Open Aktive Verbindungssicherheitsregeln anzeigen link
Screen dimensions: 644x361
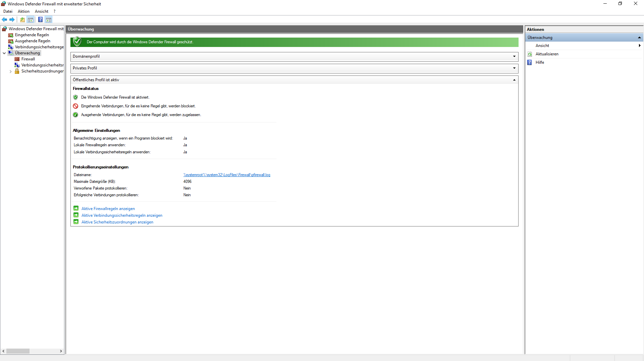point(122,215)
